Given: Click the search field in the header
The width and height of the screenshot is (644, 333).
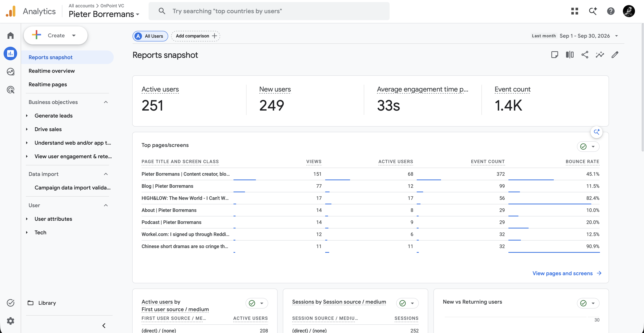Looking at the screenshot, I should click(269, 11).
